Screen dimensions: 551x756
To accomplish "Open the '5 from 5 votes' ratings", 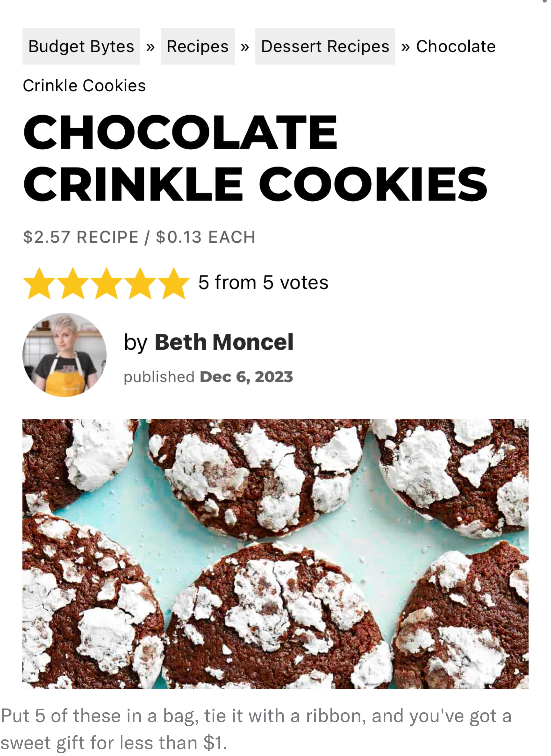I will point(263,283).
